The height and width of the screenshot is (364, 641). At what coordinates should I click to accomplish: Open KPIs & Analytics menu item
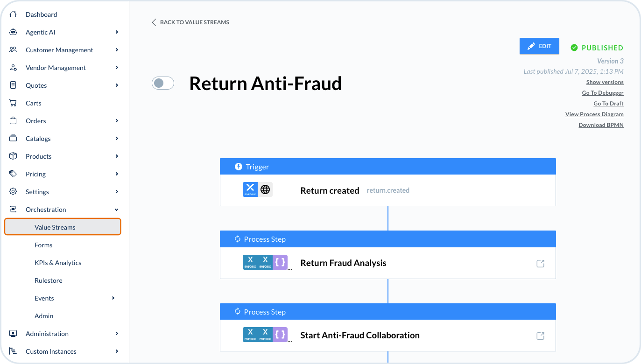pos(58,263)
